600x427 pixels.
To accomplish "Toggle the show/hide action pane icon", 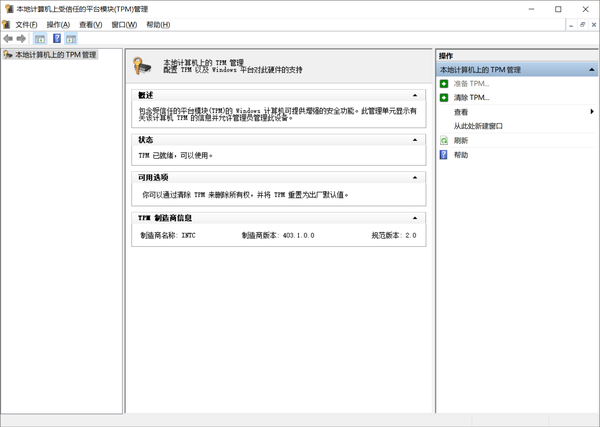I will pos(71,39).
